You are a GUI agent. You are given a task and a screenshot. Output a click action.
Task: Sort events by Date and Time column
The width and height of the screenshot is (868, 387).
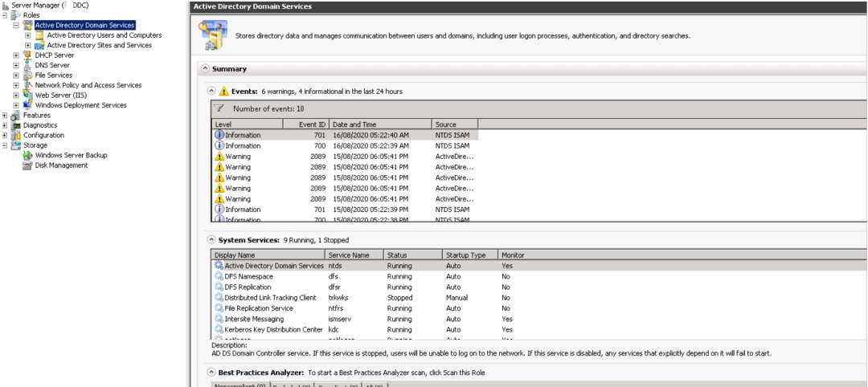(x=380, y=124)
